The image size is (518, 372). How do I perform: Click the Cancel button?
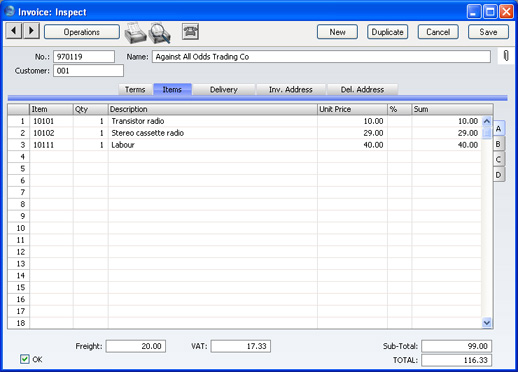point(438,32)
